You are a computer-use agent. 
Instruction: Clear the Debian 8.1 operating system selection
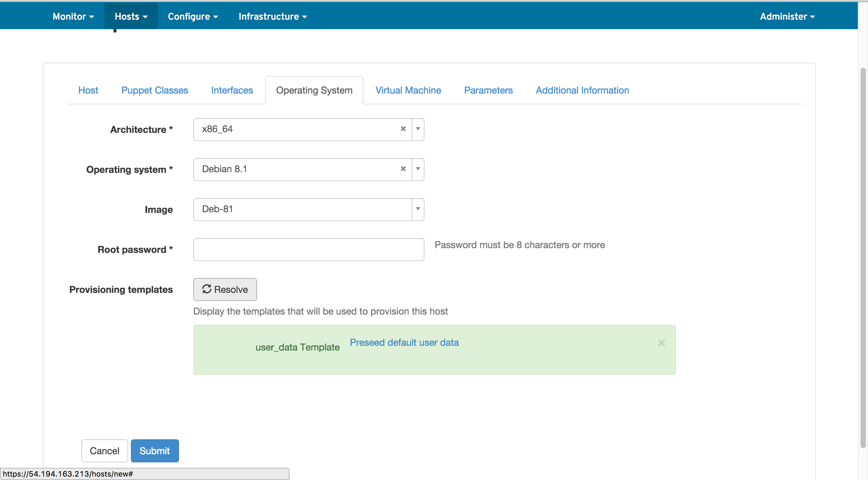coord(403,169)
